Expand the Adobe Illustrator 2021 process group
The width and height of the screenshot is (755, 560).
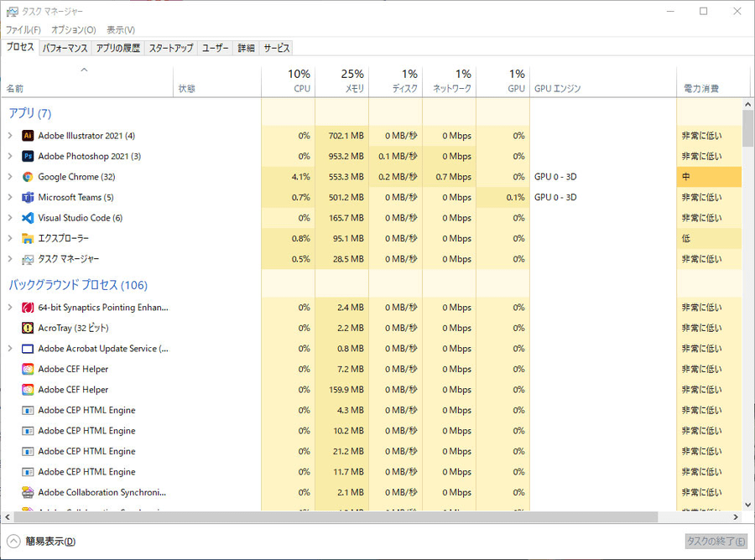click(10, 136)
